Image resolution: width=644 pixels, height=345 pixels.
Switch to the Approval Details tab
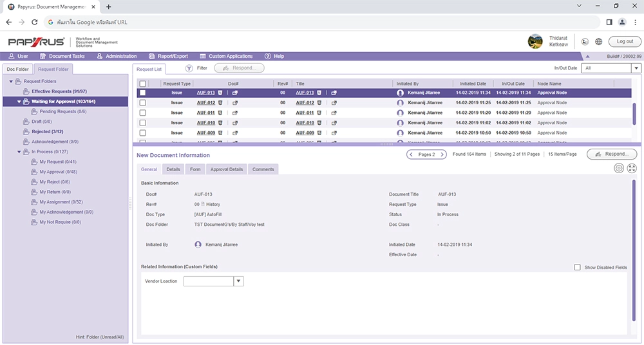(226, 169)
